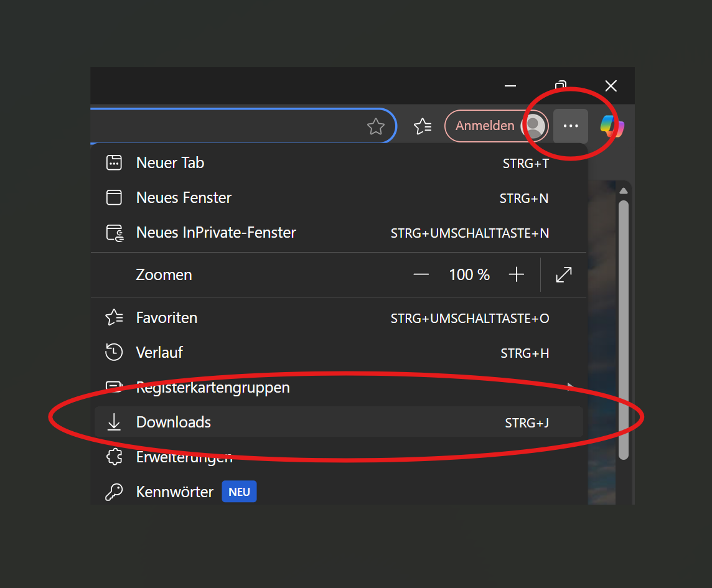
Task: Add page to favorites via address bar star
Action: click(375, 127)
